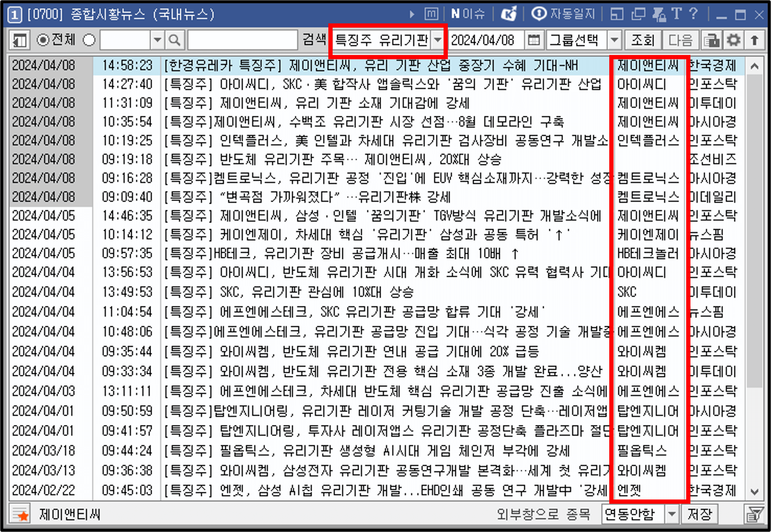Click the stock code input field
This screenshot has width=771, height=532.
coord(125,40)
